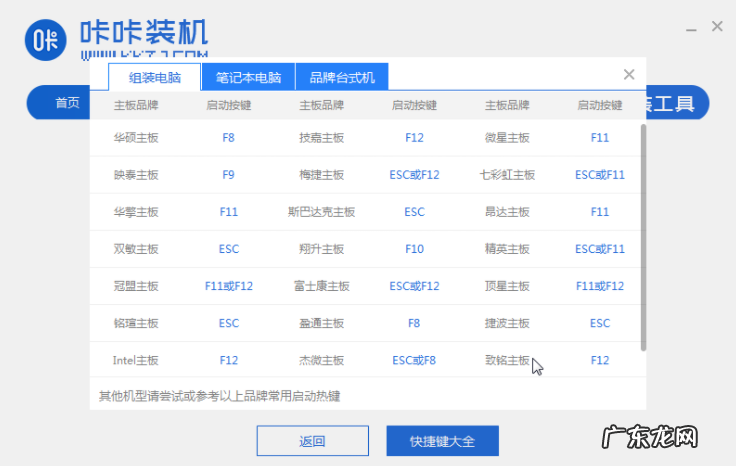Select the 七彩虹主板 cell
The height and width of the screenshot is (466, 736).
507,175
